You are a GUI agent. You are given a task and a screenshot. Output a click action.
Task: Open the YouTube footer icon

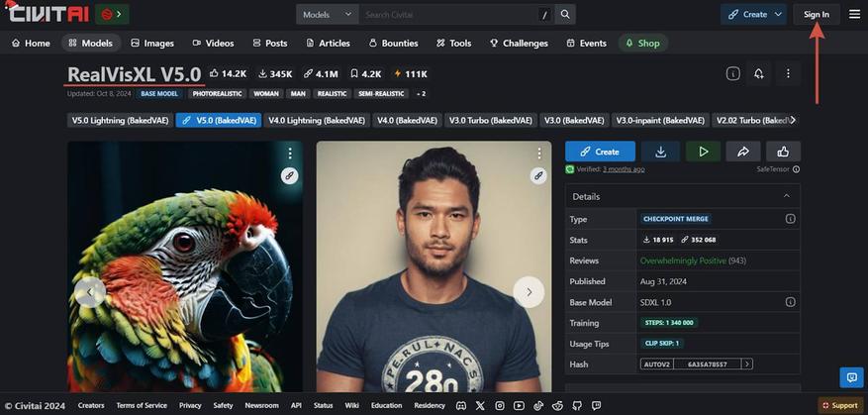pyautogui.click(x=519, y=405)
